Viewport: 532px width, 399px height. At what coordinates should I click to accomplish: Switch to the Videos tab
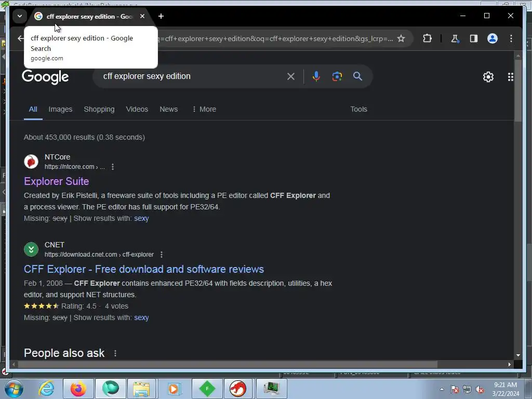coord(137,109)
